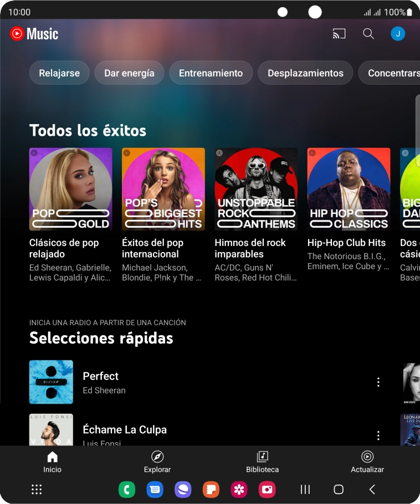Open options menu for Échame La Culpa
This screenshot has width=420, height=504.
(378, 435)
